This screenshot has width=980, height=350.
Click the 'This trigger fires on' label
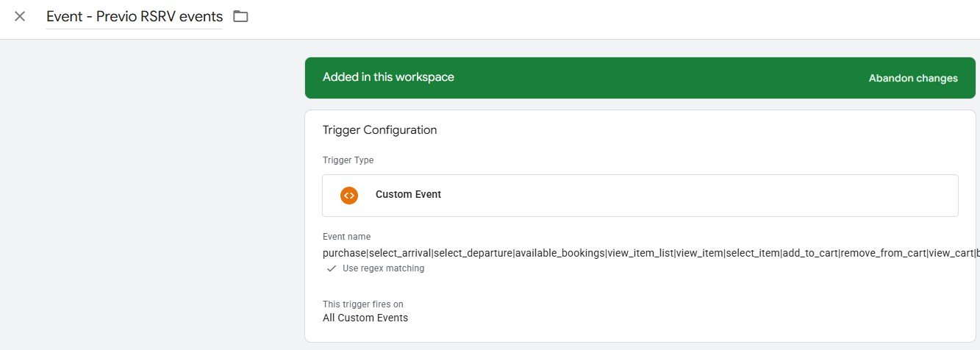click(363, 304)
